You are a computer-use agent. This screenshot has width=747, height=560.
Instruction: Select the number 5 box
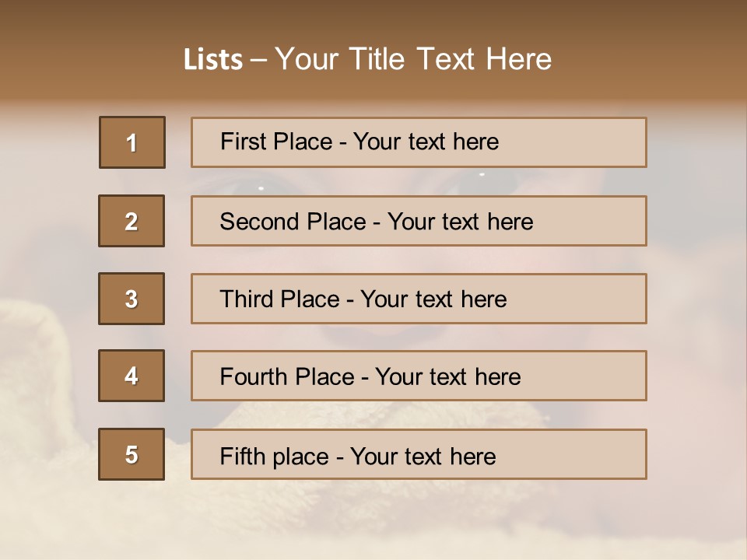click(x=132, y=454)
